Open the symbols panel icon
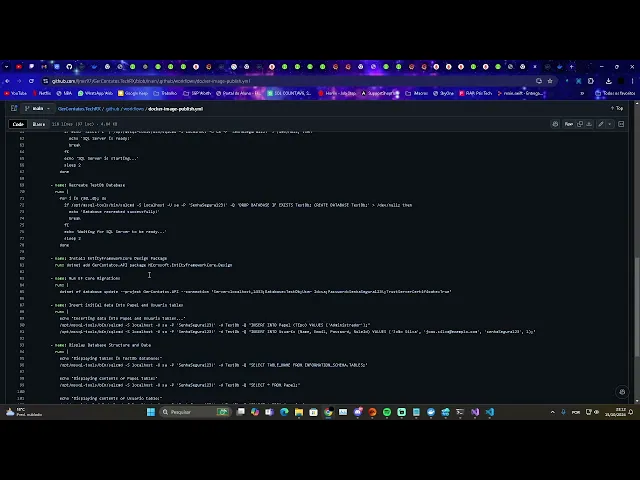 pos(621,124)
